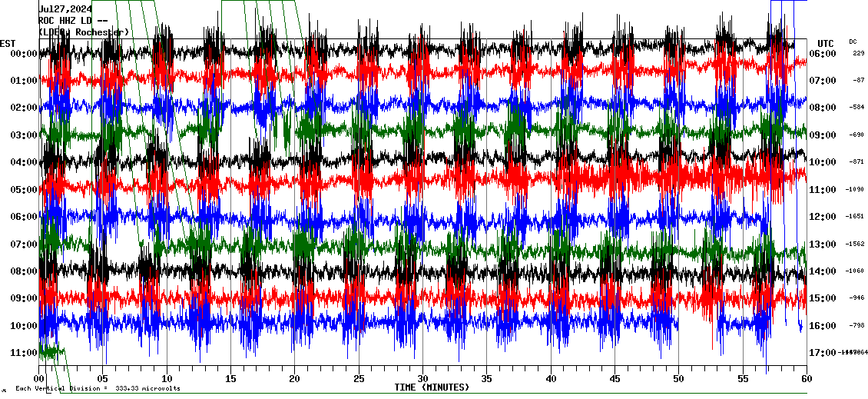Click the Jul27,2024 date label
The image size is (868, 399).
click(x=65, y=9)
